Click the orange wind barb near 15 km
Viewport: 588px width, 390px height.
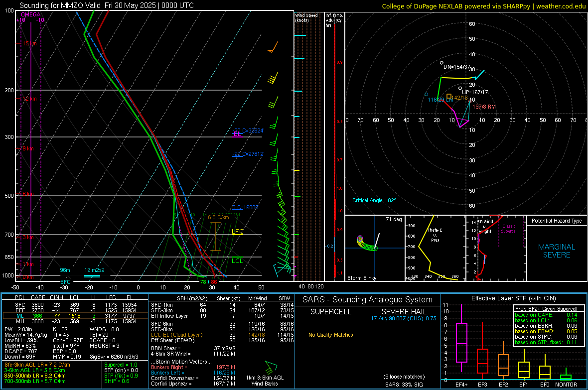click(273, 48)
